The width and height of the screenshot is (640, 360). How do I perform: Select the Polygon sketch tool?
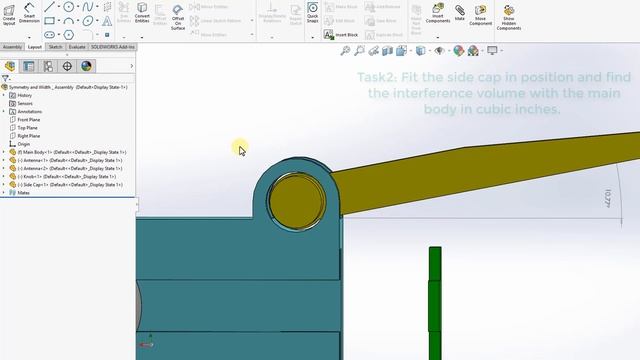69,35
